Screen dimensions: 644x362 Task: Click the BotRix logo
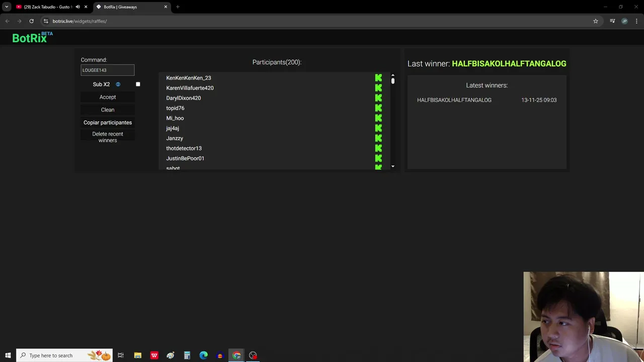(32, 37)
